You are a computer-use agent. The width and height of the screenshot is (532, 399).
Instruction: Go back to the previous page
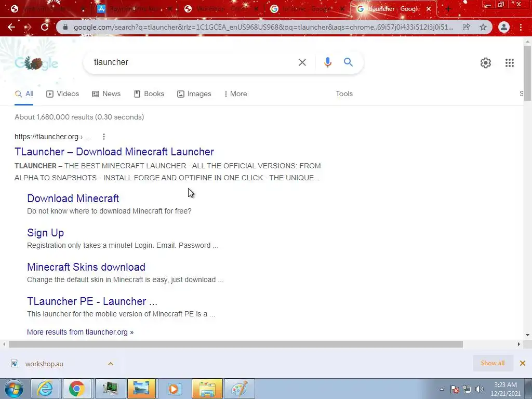coord(11,27)
